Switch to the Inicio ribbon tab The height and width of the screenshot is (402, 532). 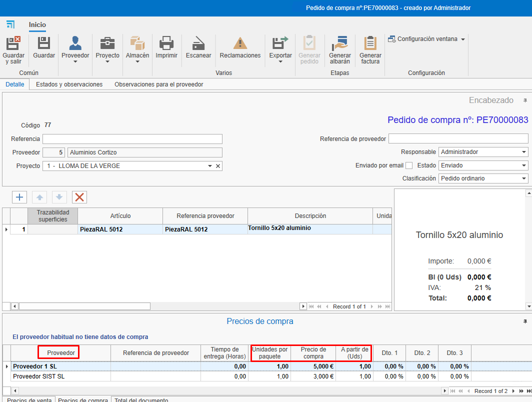pyautogui.click(x=37, y=25)
